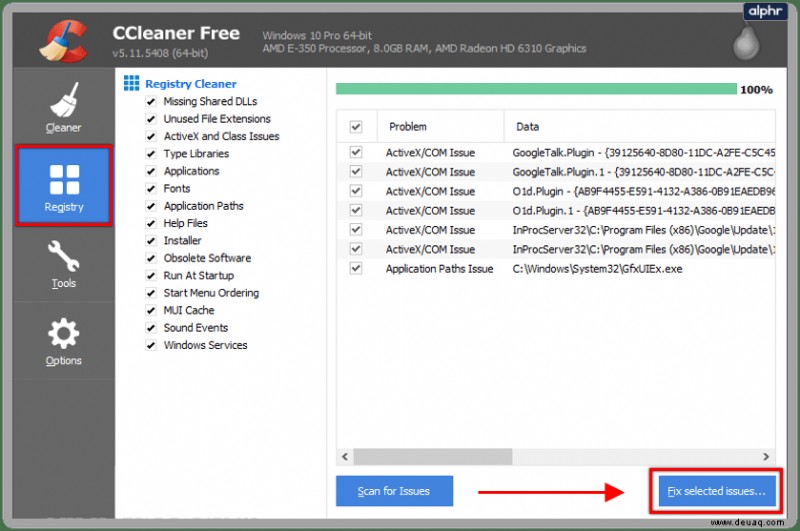Click the CCleaner Free title text
This screenshot has height=531, width=800.
click(x=176, y=33)
